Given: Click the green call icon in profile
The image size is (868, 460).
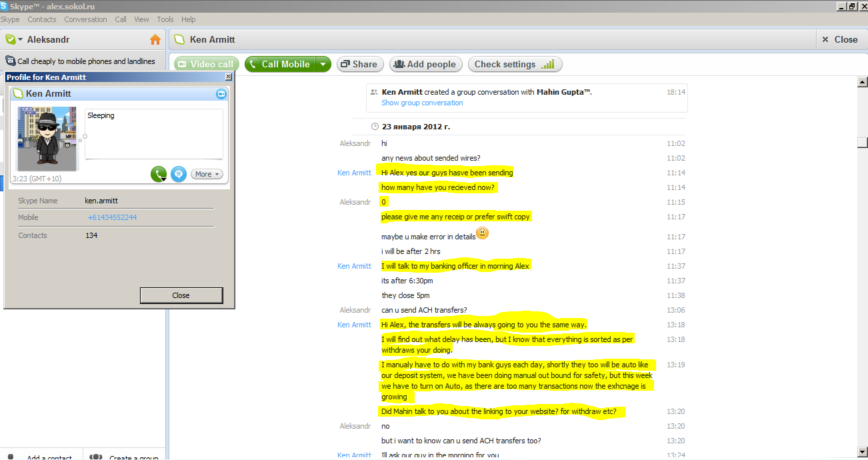Looking at the screenshot, I should [159, 174].
